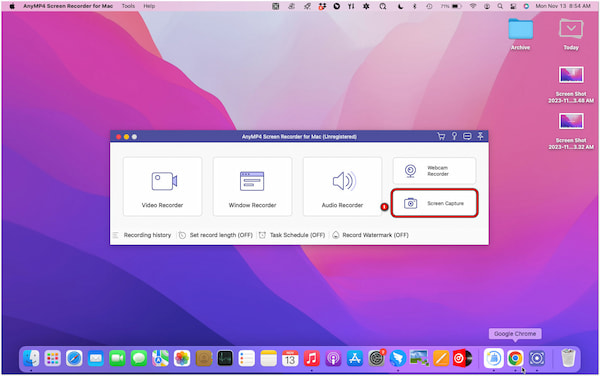Click the date and time clock
The width and height of the screenshot is (600, 376).
pyautogui.click(x=562, y=6)
